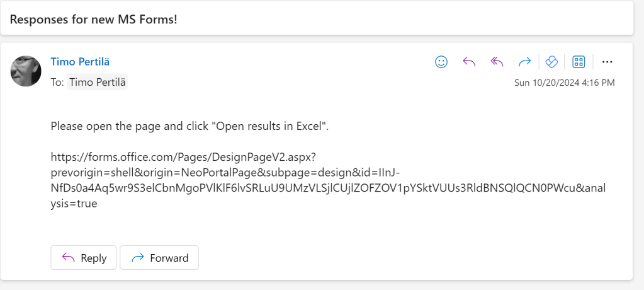The image size is (644, 290).
Task: Click the email subject Responses for new MS Forms!
Action: point(93,19)
